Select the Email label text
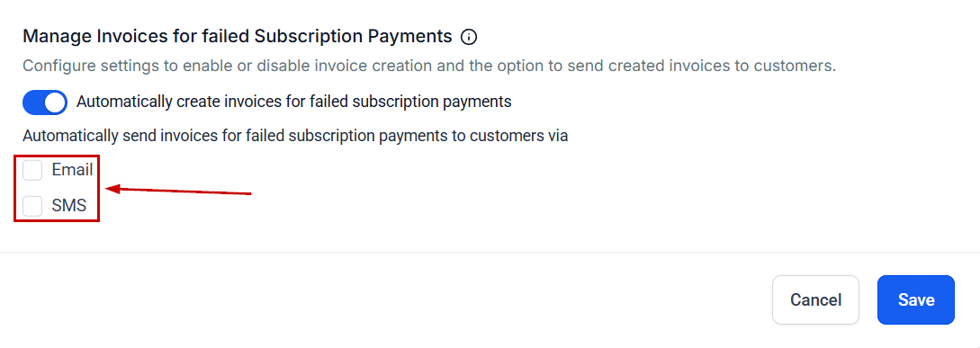The image size is (980, 348). click(x=72, y=170)
